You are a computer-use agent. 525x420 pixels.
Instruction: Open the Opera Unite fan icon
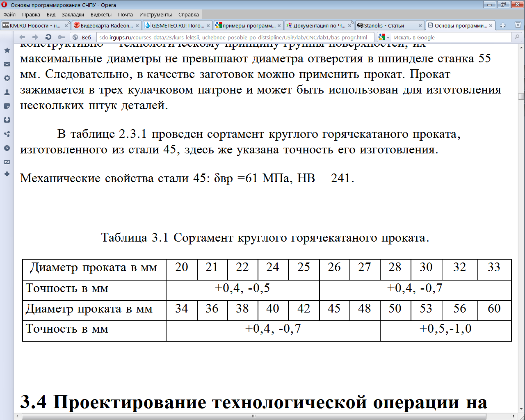pyautogui.click(x=7, y=134)
